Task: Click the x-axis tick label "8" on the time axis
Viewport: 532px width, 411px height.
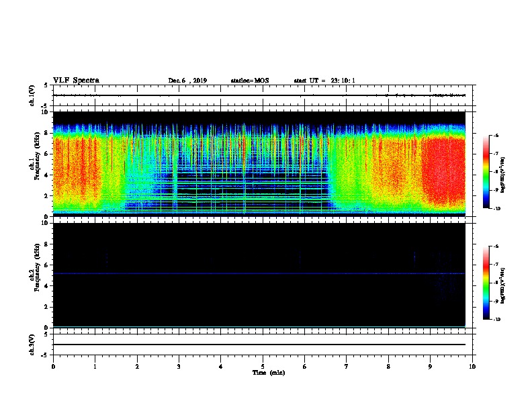Action: (x=388, y=367)
